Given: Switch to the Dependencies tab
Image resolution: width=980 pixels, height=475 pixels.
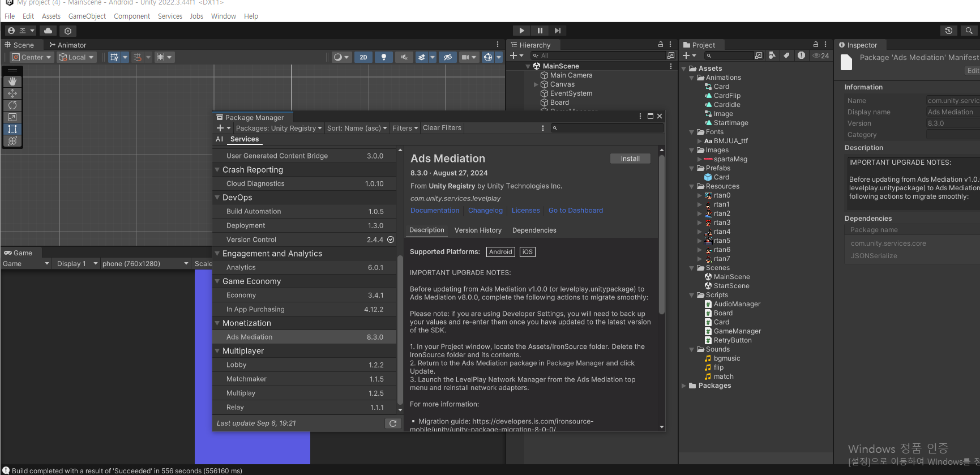Looking at the screenshot, I should coord(534,230).
